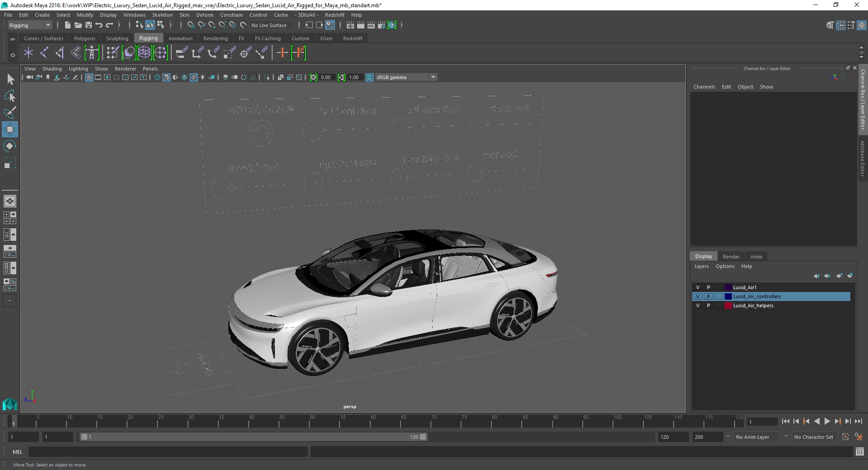868x470 pixels.
Task: Click the Parent Constraint shelf icon
Action: (x=181, y=53)
